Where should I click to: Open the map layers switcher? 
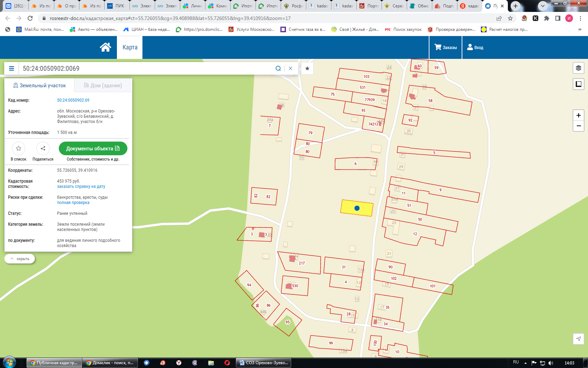578,68
